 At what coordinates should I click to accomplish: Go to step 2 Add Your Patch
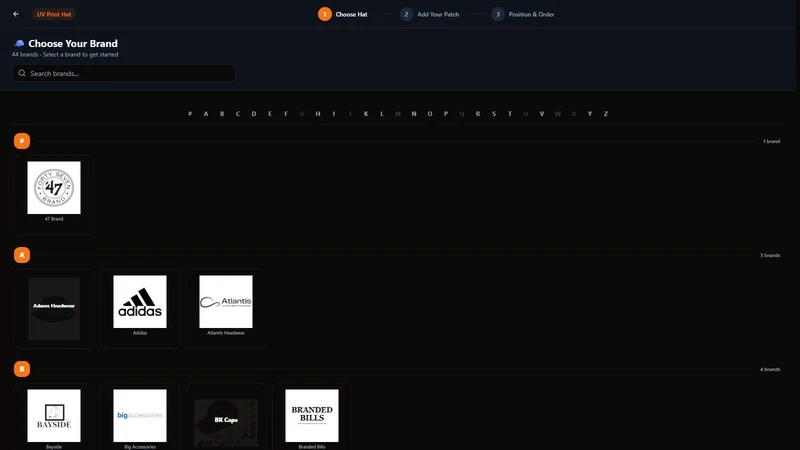(x=430, y=14)
